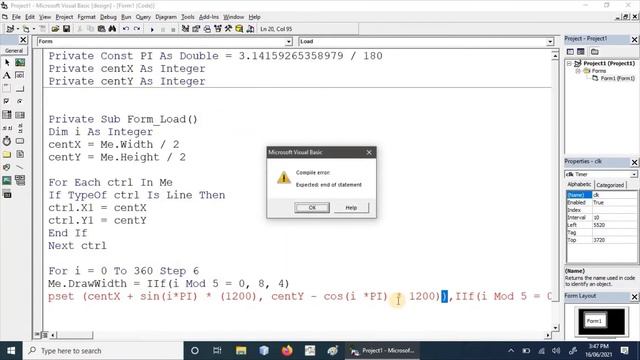Select the Data control tool

[x=20, y=180]
